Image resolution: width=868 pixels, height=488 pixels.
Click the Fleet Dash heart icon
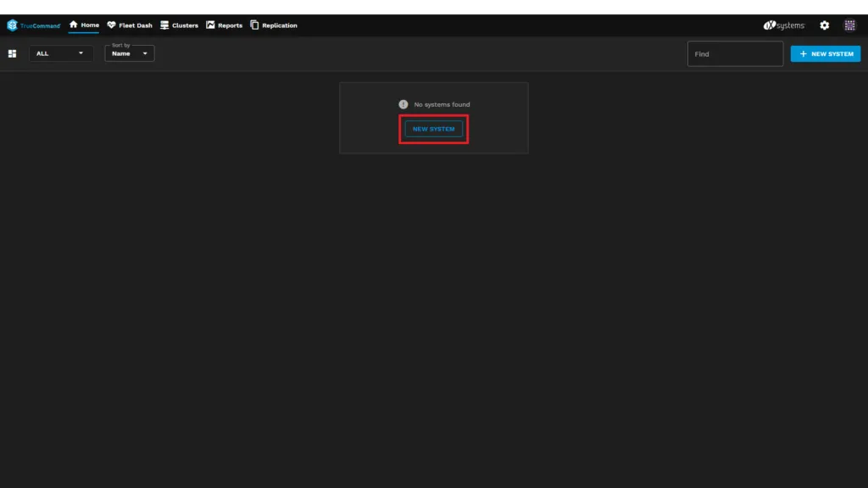coord(111,25)
